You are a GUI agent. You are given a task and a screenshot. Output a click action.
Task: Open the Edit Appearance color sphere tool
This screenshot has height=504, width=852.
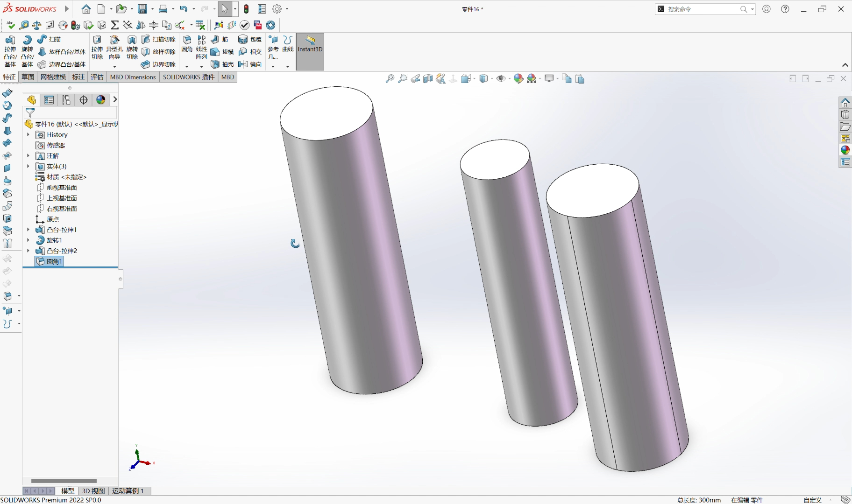click(518, 78)
